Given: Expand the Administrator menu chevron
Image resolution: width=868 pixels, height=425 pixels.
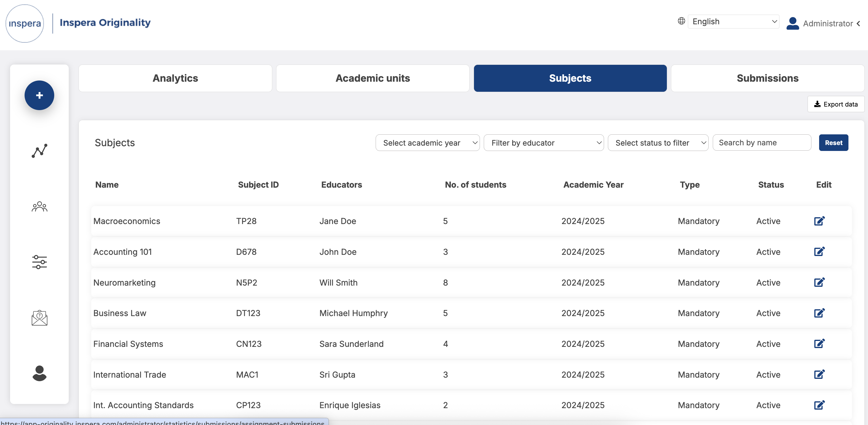Looking at the screenshot, I should point(859,24).
